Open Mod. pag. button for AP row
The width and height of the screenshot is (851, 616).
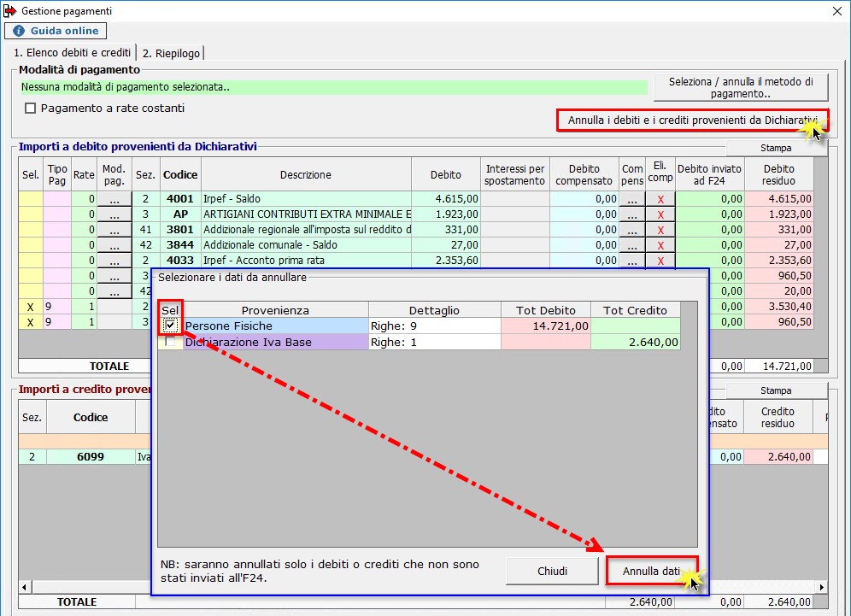[114, 214]
